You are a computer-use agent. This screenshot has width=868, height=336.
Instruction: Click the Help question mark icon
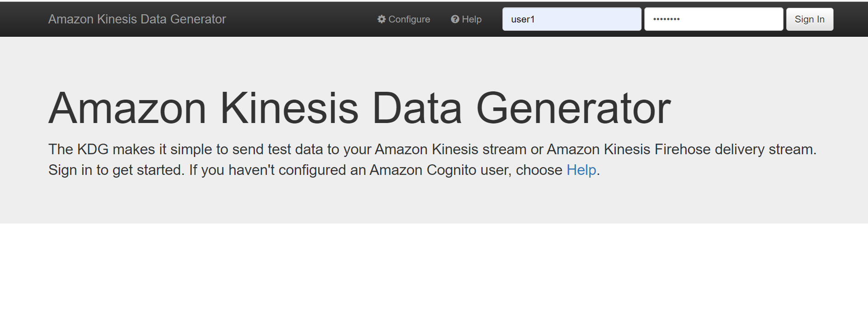[x=455, y=19]
